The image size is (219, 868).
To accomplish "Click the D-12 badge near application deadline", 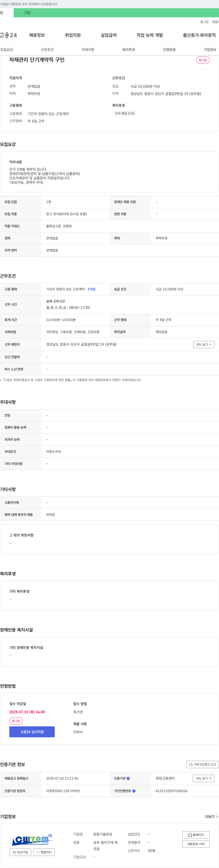I will click(x=16, y=721).
